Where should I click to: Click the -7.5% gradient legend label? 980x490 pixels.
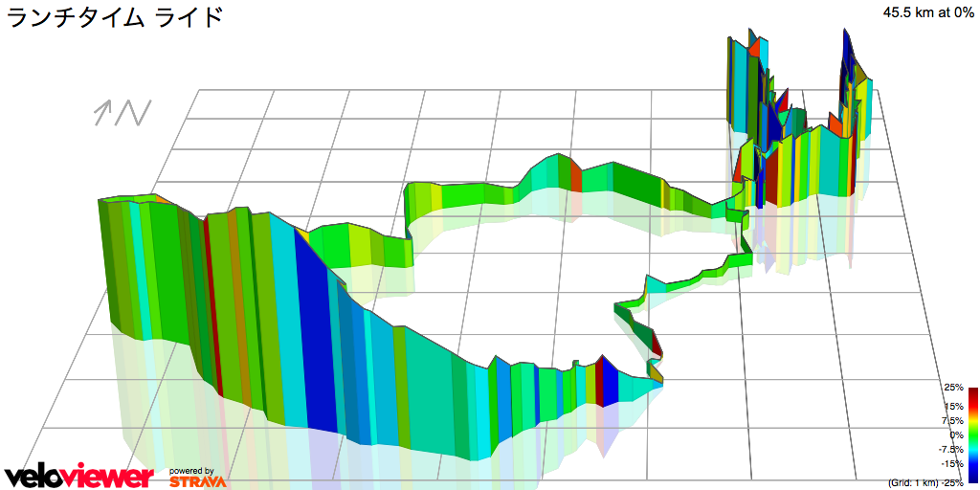[x=951, y=449]
